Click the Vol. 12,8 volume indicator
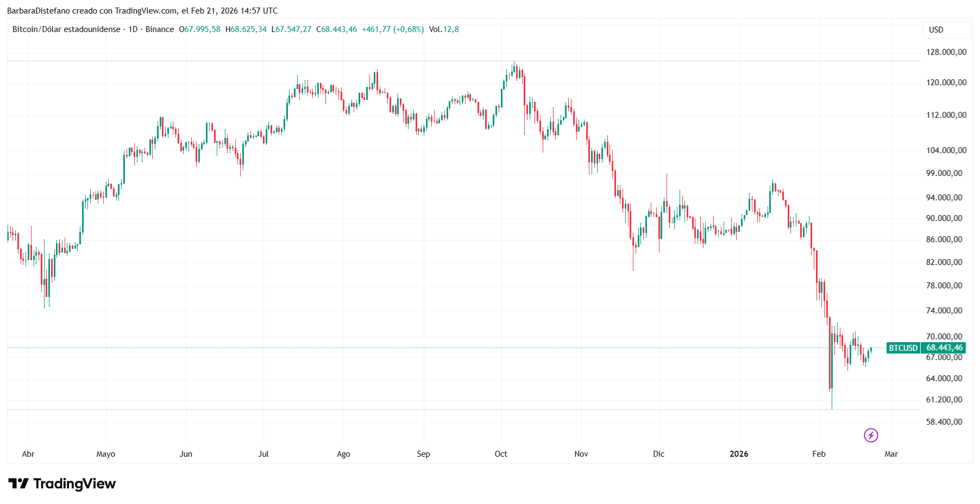Screen dimensions: 980x504 [444, 29]
